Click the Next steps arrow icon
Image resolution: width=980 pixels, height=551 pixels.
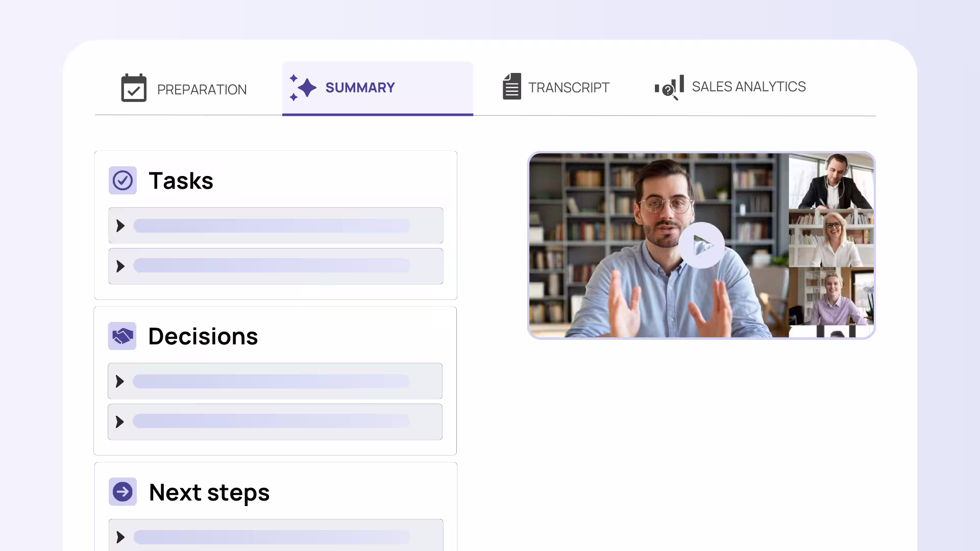point(122,492)
